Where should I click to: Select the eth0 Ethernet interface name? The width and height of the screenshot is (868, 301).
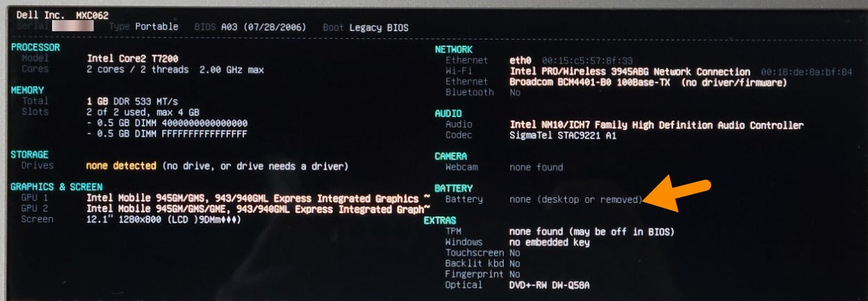(x=520, y=61)
